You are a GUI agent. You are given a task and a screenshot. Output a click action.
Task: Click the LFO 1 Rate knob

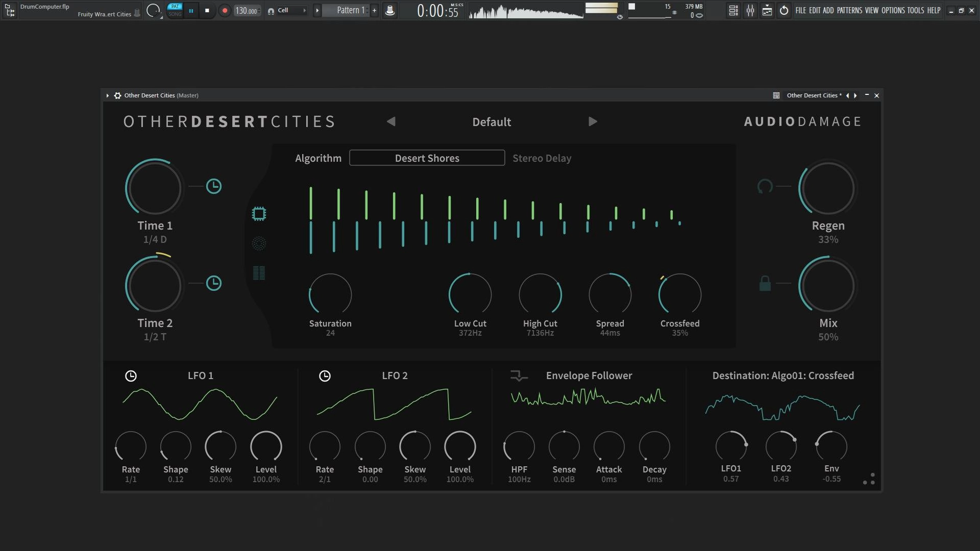[131, 446]
